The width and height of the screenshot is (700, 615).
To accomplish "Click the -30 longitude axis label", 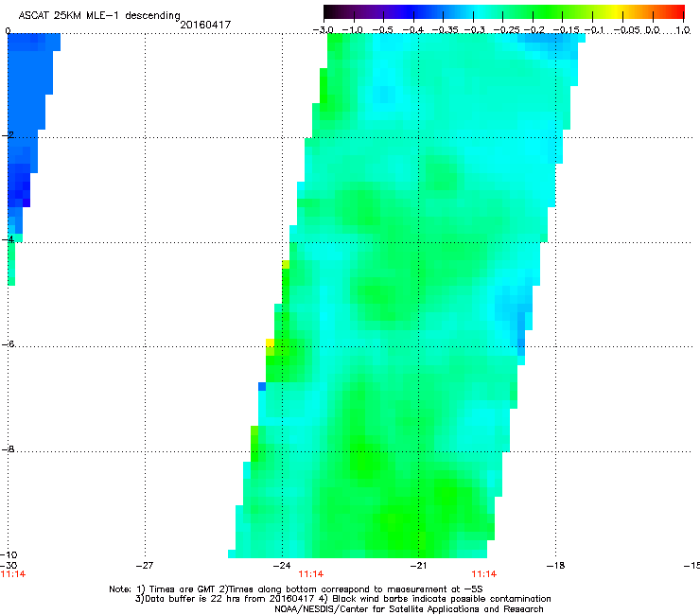I will click(9, 566).
